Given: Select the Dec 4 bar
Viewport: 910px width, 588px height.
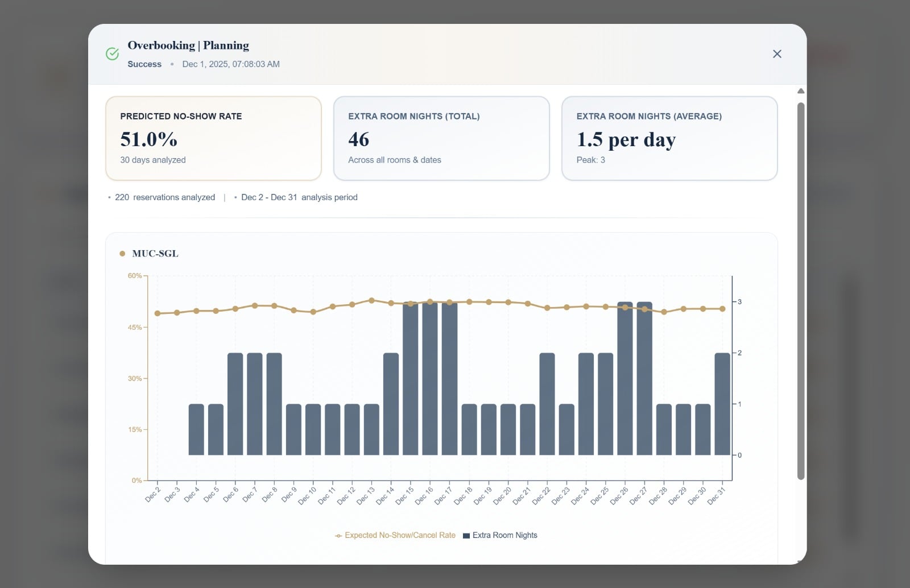Looking at the screenshot, I should coord(196,429).
